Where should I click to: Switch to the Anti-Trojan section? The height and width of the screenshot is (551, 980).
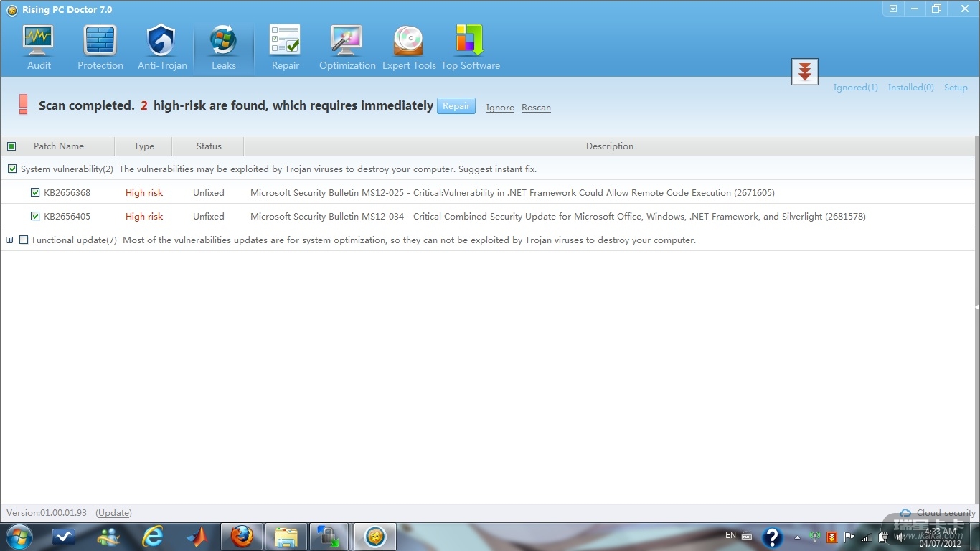[x=162, y=47]
